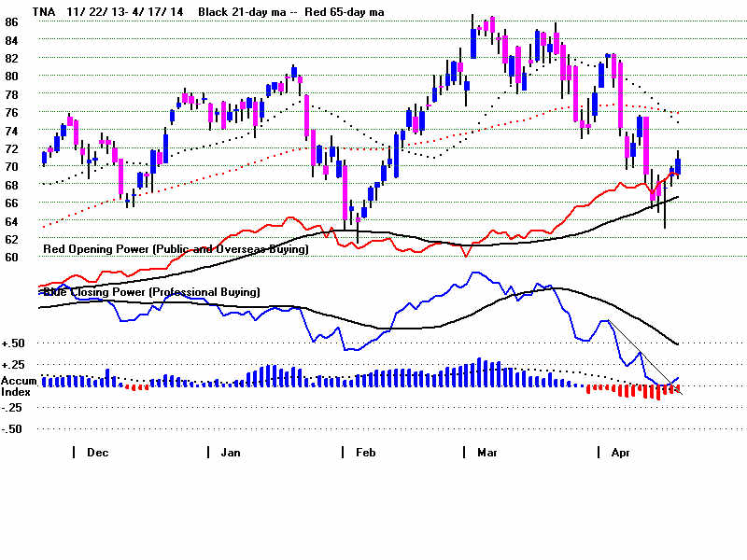Click 'Red Opening Power (Public and Overseas Buying)' label
Screen dimensions: 747x560
176,249
